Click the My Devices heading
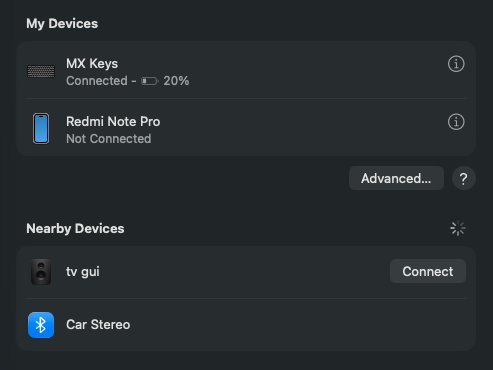This screenshot has width=493, height=370. click(x=62, y=24)
